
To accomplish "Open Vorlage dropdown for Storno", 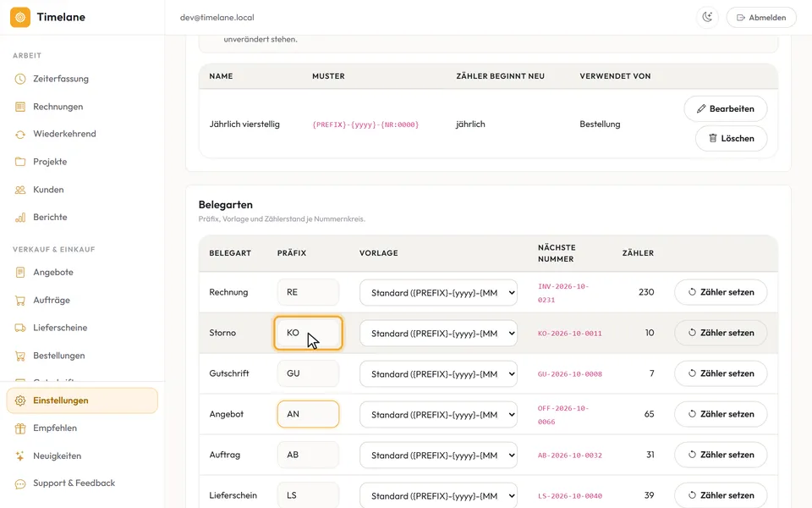I will 439,334.
